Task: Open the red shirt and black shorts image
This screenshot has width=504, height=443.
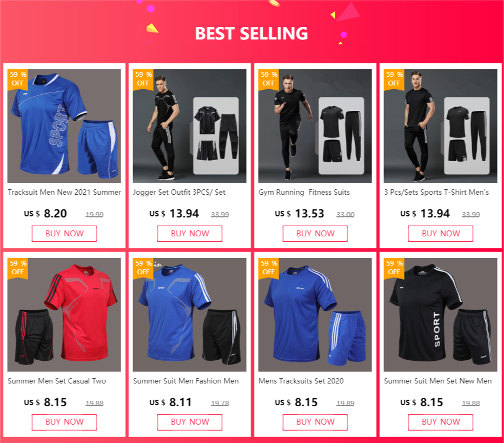Action: point(64,315)
